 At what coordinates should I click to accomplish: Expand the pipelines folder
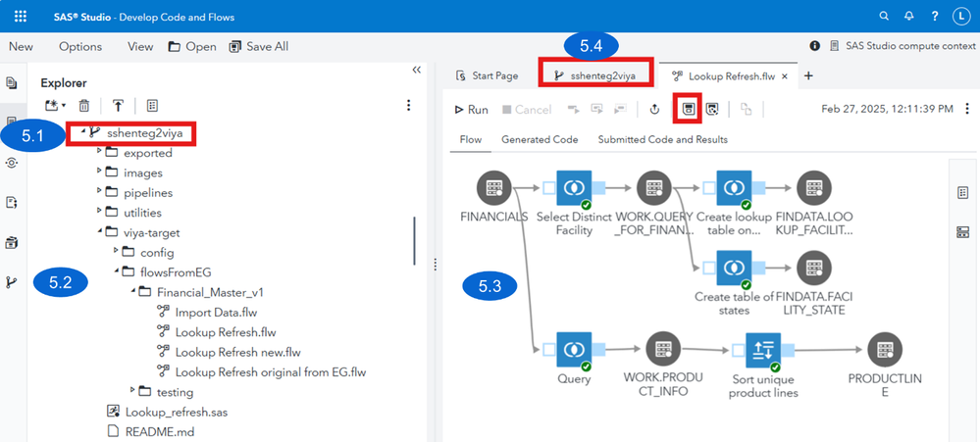(98, 191)
